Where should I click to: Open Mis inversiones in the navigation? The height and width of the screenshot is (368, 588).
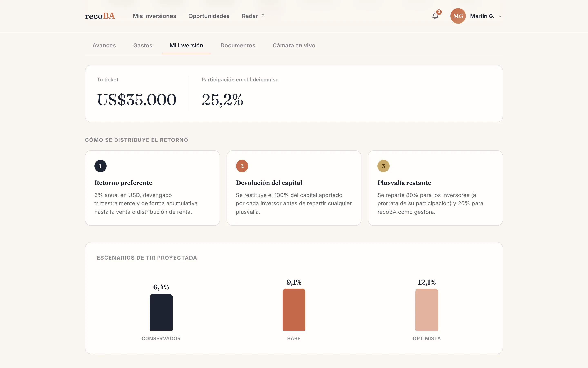pos(154,16)
